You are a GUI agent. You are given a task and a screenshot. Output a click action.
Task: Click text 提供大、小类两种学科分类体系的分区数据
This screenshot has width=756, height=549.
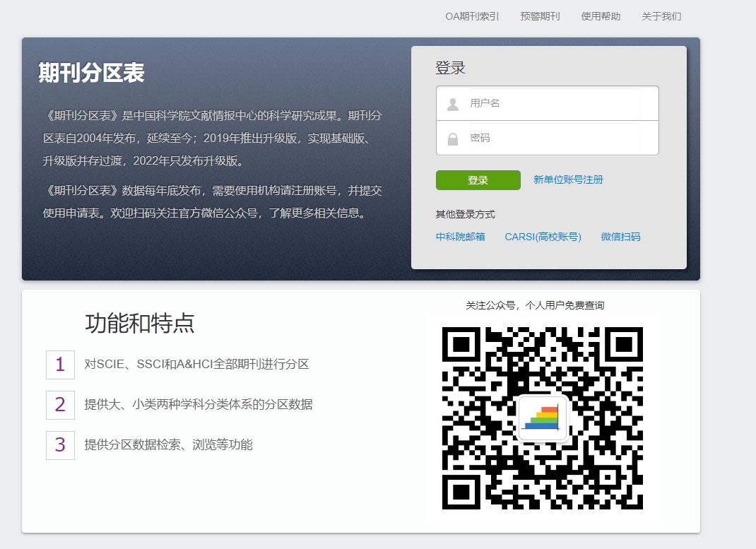tap(199, 404)
